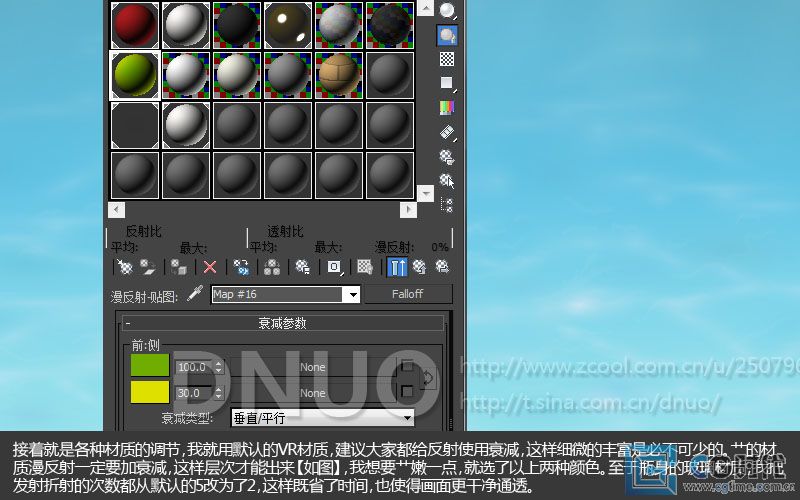Click the sample slots scroll up arrow
Viewport: 800px width, 500px height.
(426, 7)
